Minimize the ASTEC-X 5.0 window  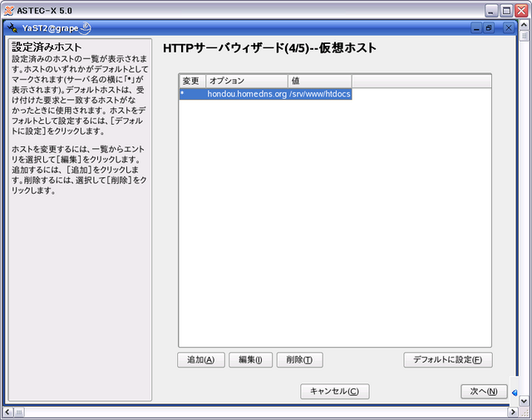tap(491, 11)
